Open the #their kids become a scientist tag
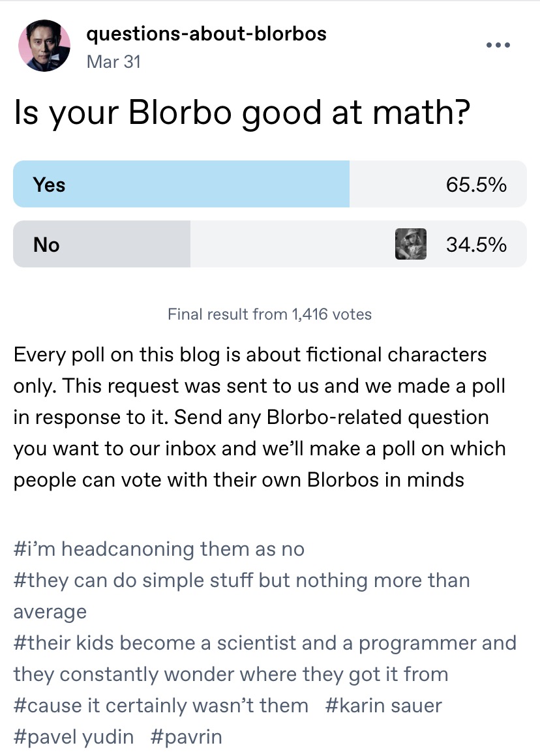Screen dimensions: 540x756 pos(265,659)
